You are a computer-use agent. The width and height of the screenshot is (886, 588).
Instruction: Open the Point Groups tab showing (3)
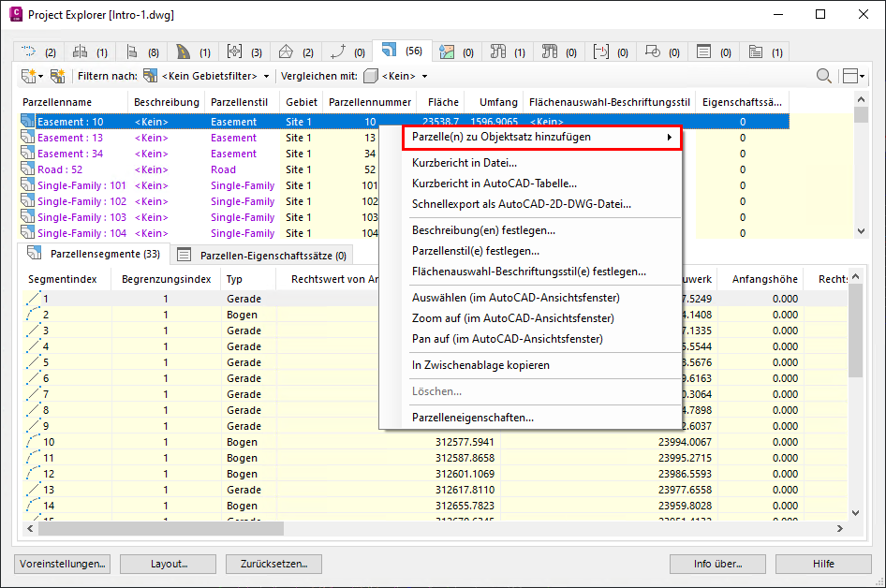[244, 52]
